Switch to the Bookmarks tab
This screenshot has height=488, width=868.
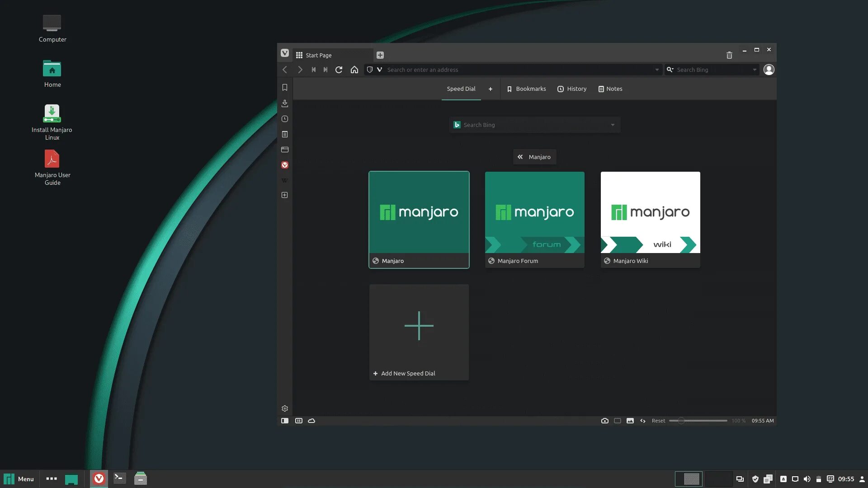pyautogui.click(x=526, y=89)
